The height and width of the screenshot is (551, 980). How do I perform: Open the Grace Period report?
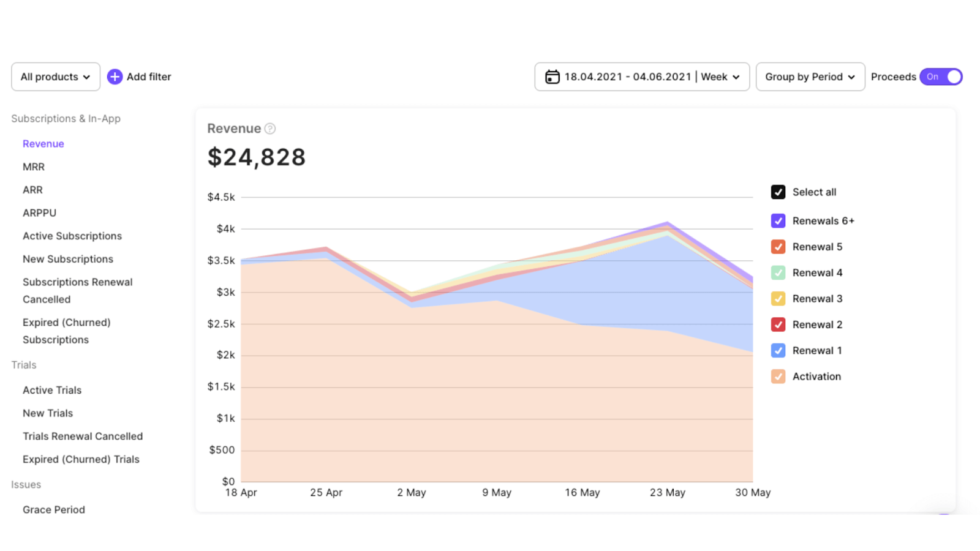tap(54, 509)
